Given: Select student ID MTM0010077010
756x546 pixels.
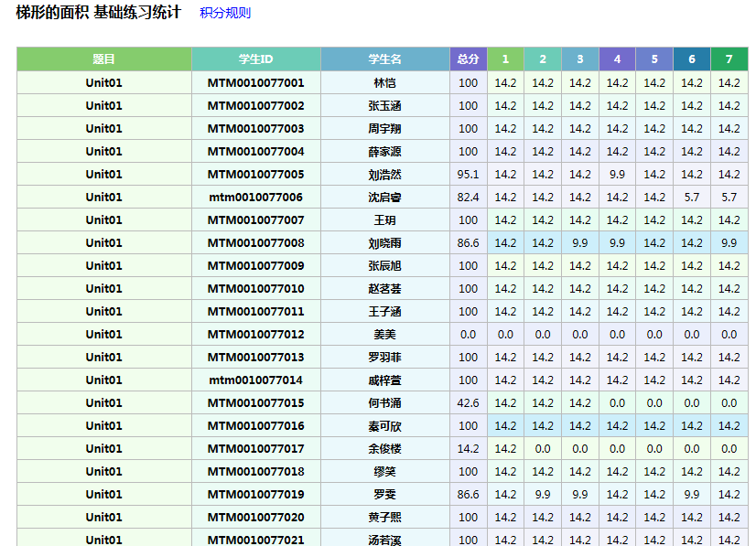Looking at the screenshot, I should [256, 289].
